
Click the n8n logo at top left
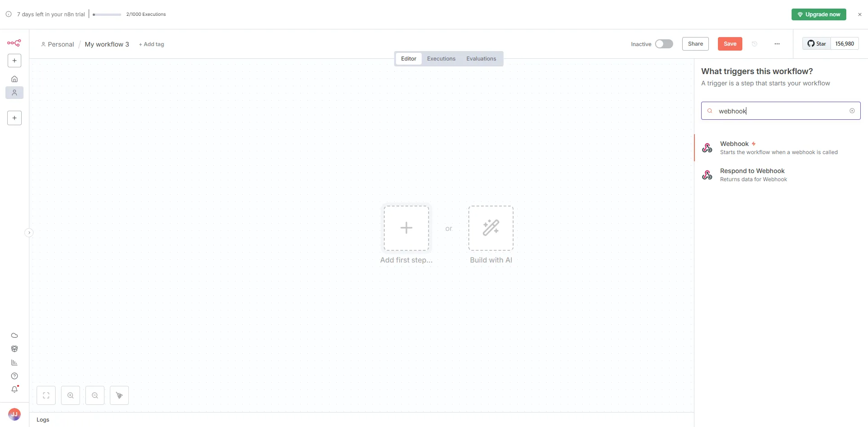(14, 43)
